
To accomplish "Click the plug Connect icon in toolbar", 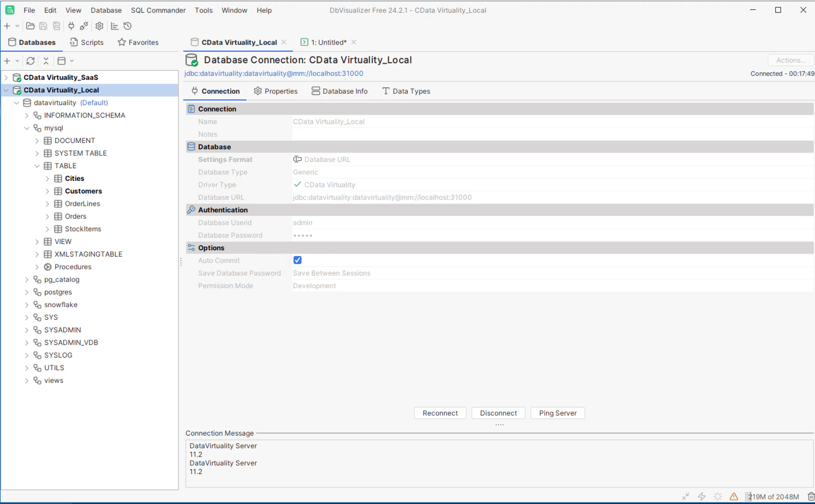I will (x=71, y=26).
